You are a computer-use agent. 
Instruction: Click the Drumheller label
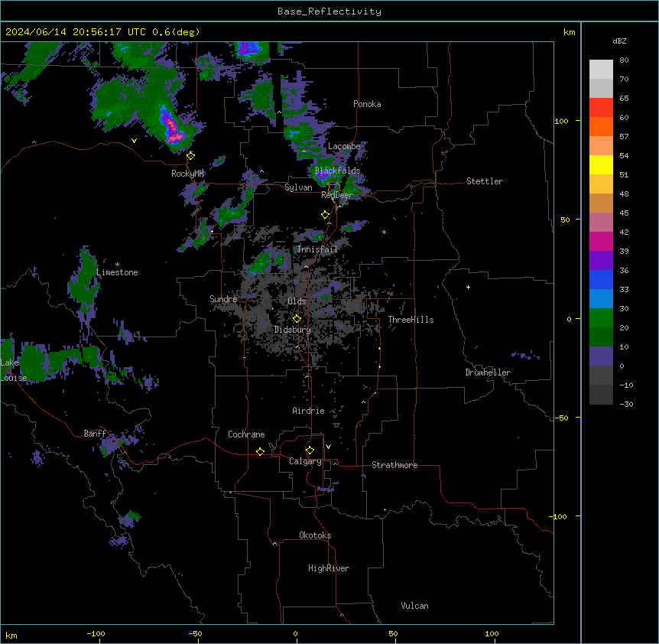click(x=488, y=372)
